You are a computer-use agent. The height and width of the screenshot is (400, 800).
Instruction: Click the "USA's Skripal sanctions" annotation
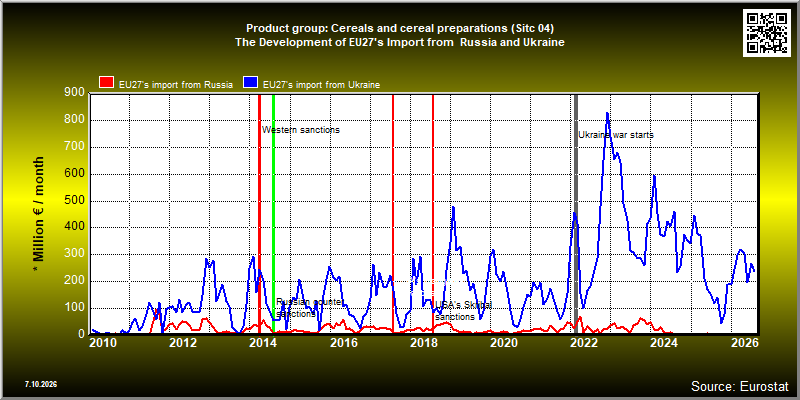tap(463, 311)
